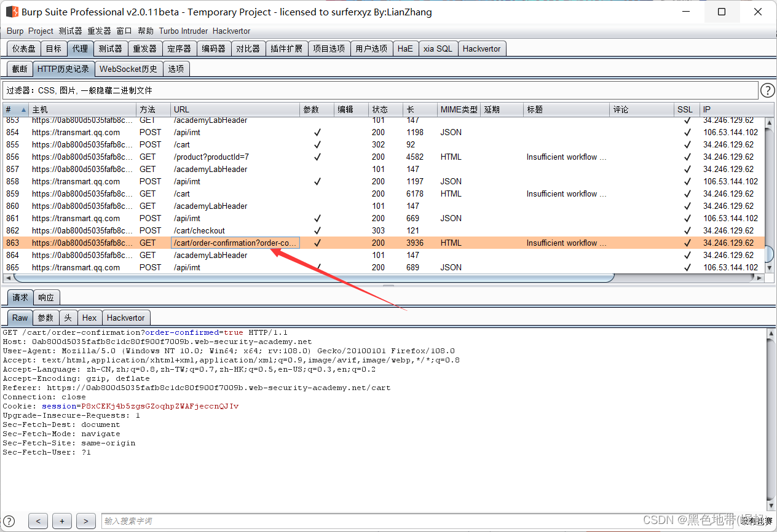Switch to the 响应 tab

46,297
